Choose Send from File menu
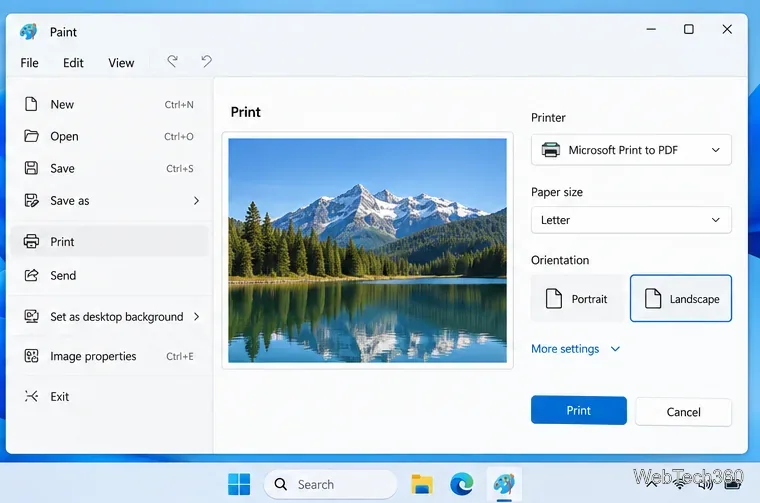760x503 pixels. 110,275
